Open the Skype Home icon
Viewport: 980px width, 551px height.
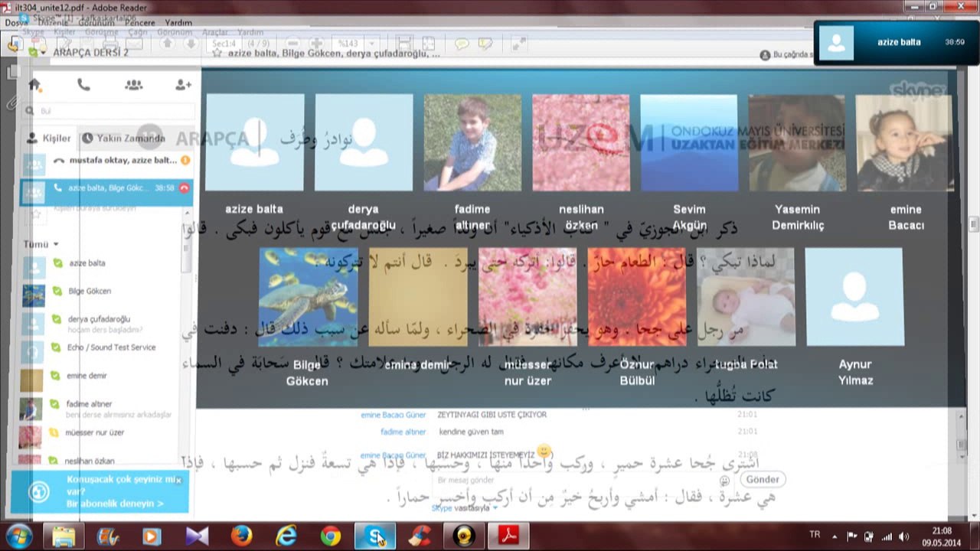[x=34, y=85]
